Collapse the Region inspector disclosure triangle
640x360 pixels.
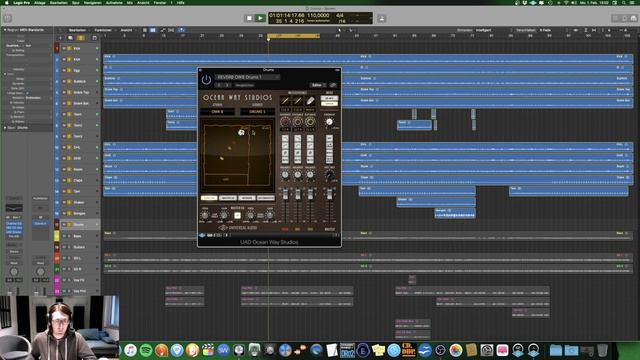(5, 30)
